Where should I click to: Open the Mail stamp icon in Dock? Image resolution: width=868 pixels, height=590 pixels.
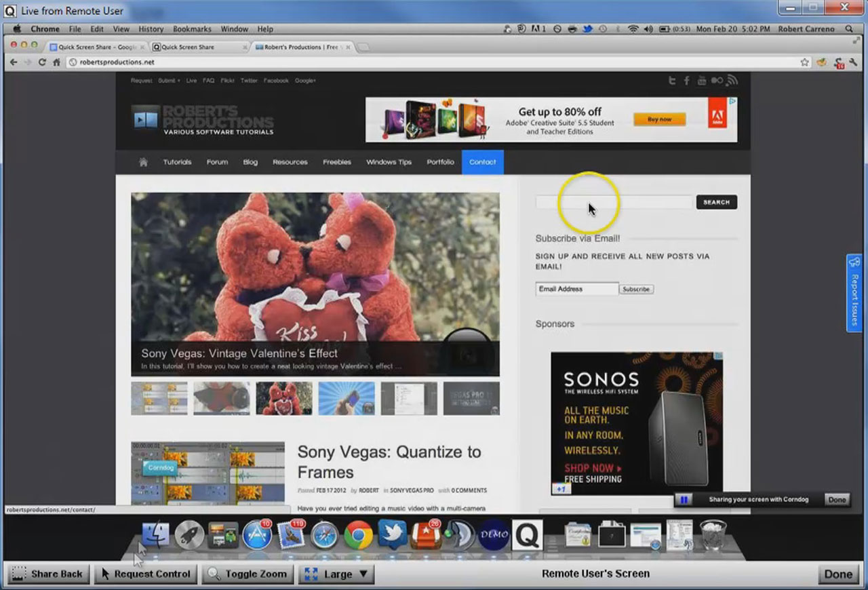(292, 535)
